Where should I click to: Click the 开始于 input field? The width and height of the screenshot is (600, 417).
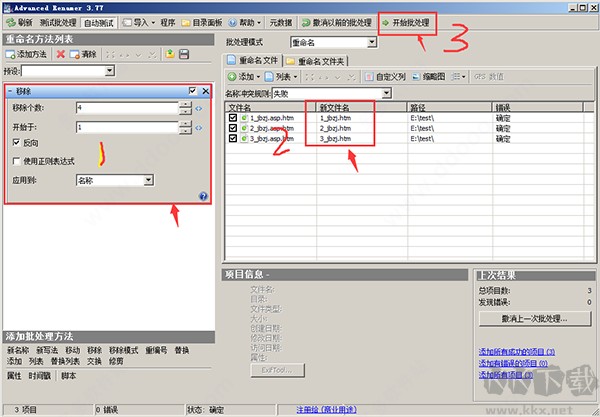[127, 127]
